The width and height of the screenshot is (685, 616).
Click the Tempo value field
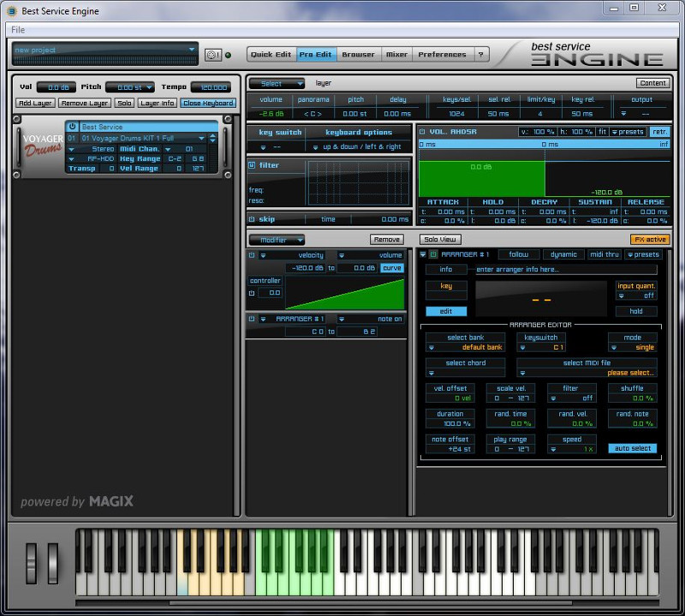pos(211,87)
